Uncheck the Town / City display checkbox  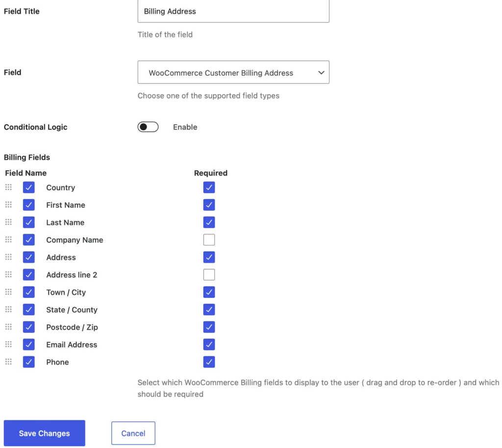click(x=29, y=292)
